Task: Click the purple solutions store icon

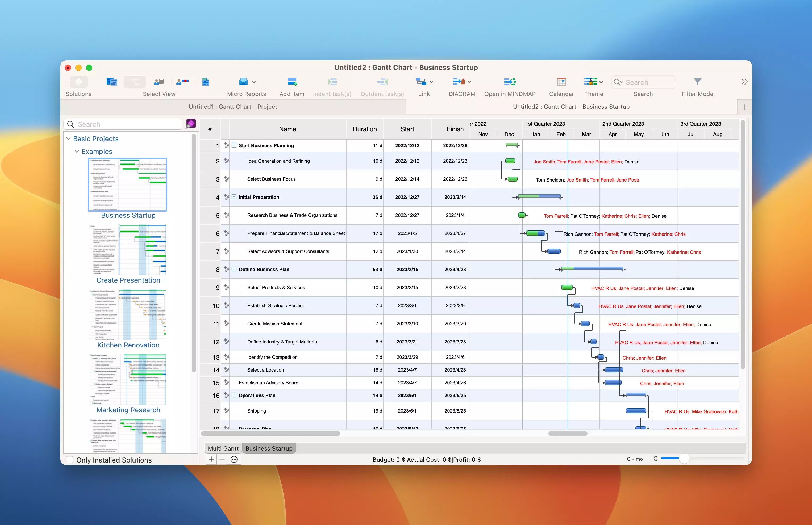Action: pos(191,124)
